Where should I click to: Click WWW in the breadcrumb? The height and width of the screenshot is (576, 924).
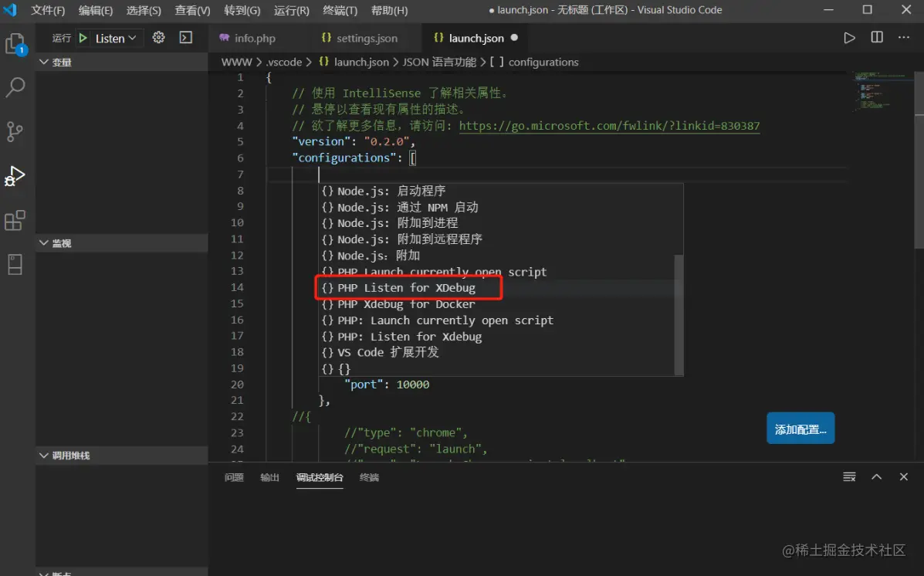(x=236, y=62)
